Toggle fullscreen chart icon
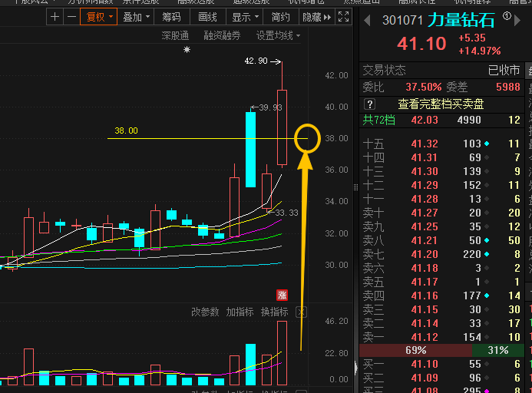Viewport: 532px width, 393px height. pos(343,17)
